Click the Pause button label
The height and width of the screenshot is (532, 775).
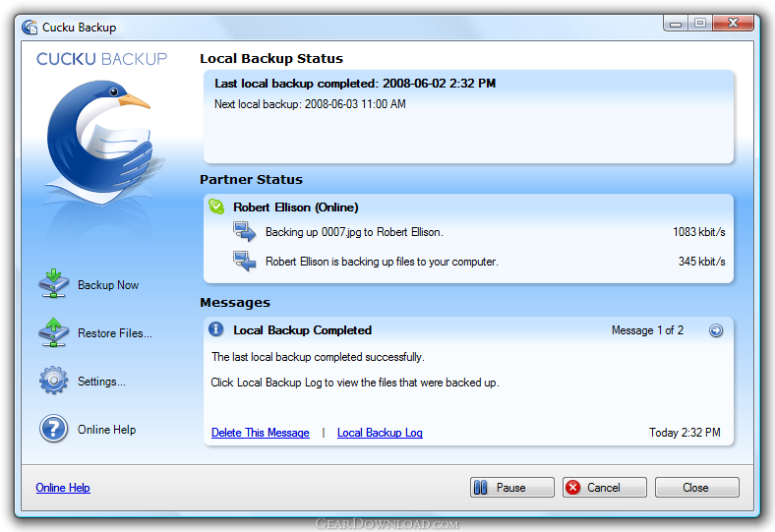[x=511, y=488]
